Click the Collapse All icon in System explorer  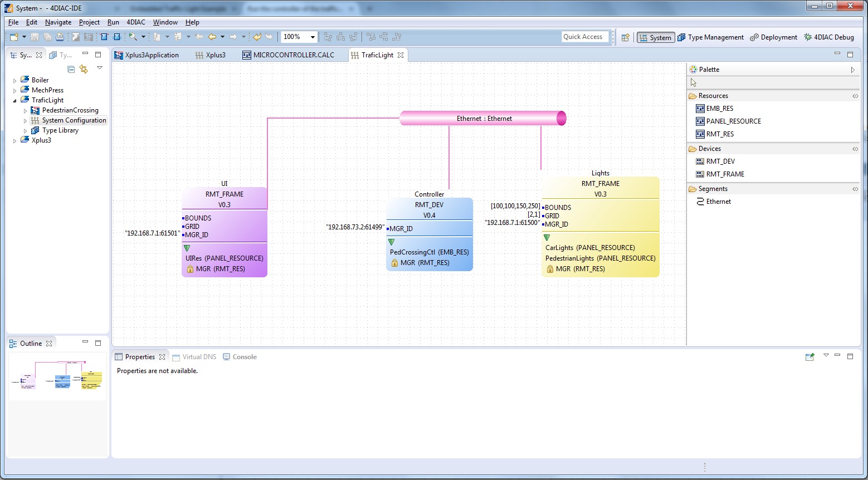pos(71,69)
